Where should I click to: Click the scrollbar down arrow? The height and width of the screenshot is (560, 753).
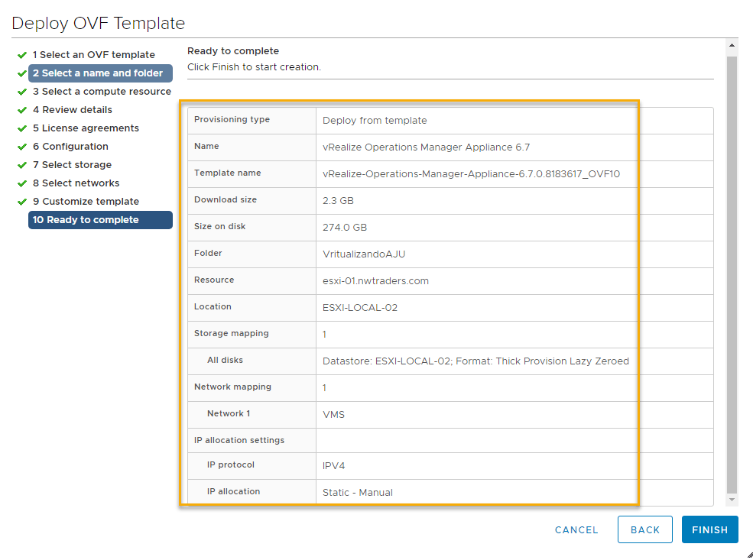point(732,499)
